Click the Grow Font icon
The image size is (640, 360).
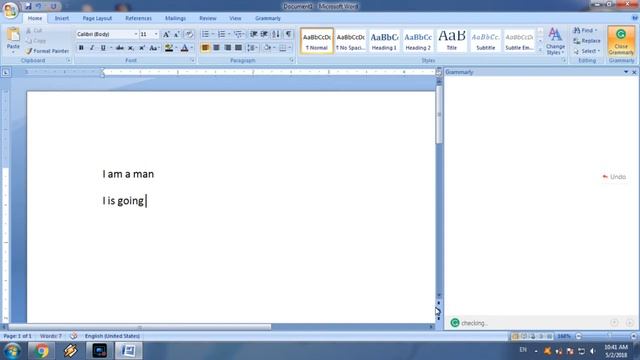point(166,34)
